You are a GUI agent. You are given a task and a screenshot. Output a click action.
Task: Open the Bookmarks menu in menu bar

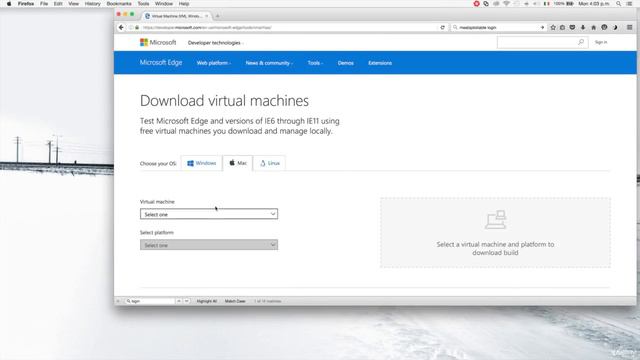pyautogui.click(x=119, y=4)
